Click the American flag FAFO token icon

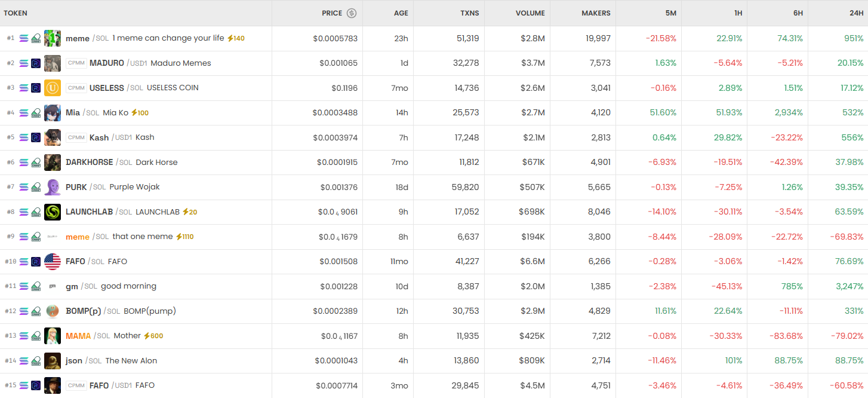[x=53, y=262]
